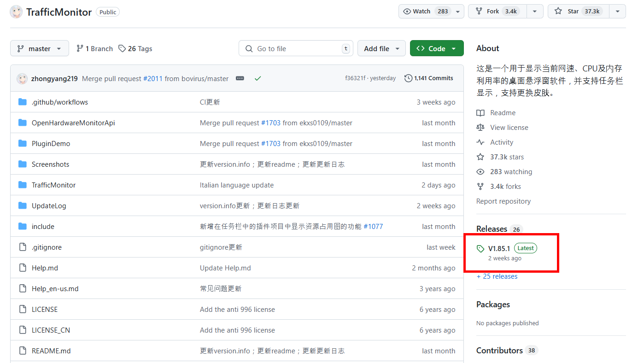Open the .github/workflows folder icon

tap(23, 102)
